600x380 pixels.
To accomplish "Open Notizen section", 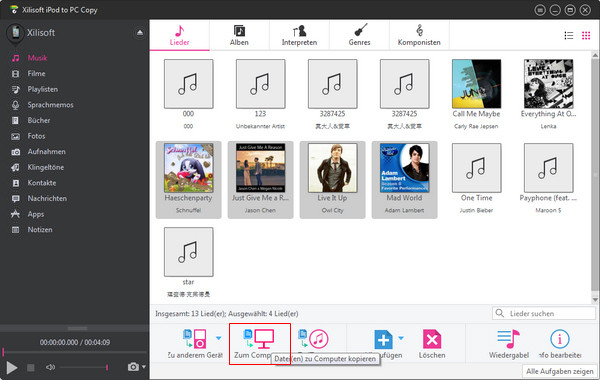I will [x=40, y=230].
